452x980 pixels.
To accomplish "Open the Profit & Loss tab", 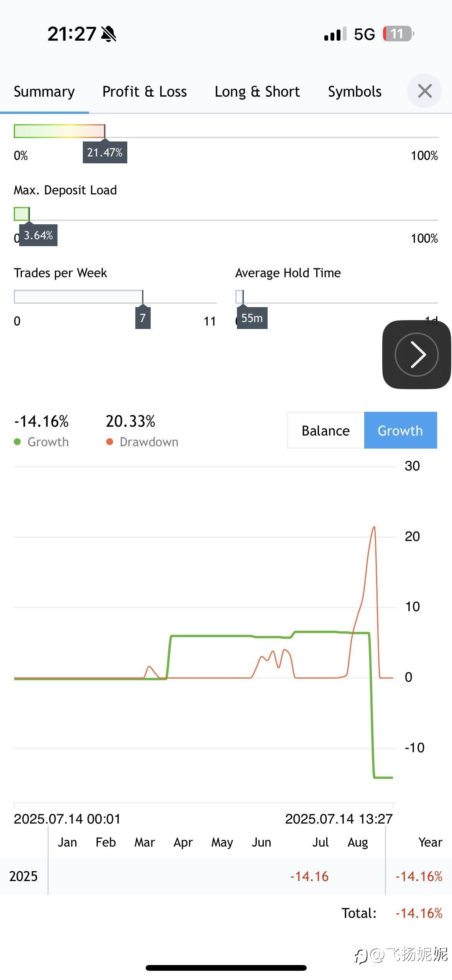I will (x=145, y=92).
